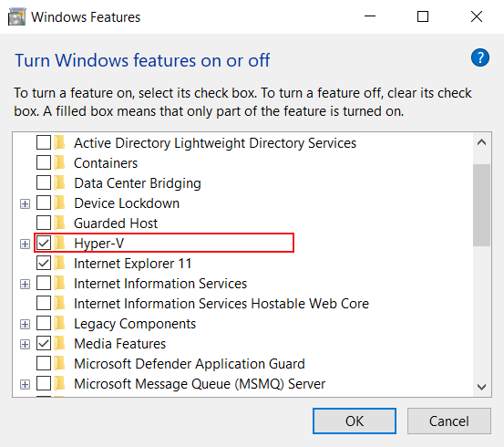Viewport: 504px width, 447px height.
Task: Uncheck the Hyper-V checkbox
Action: (x=44, y=243)
